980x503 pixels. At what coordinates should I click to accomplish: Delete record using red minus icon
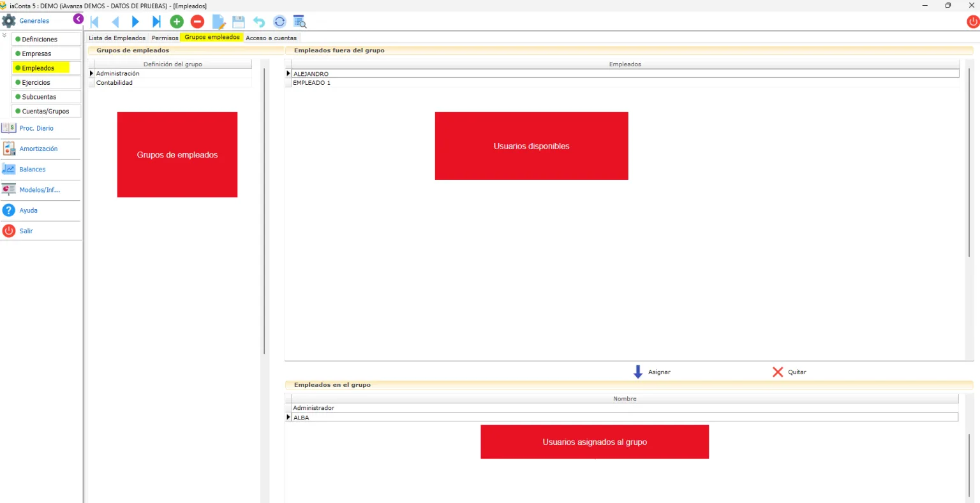click(x=198, y=22)
